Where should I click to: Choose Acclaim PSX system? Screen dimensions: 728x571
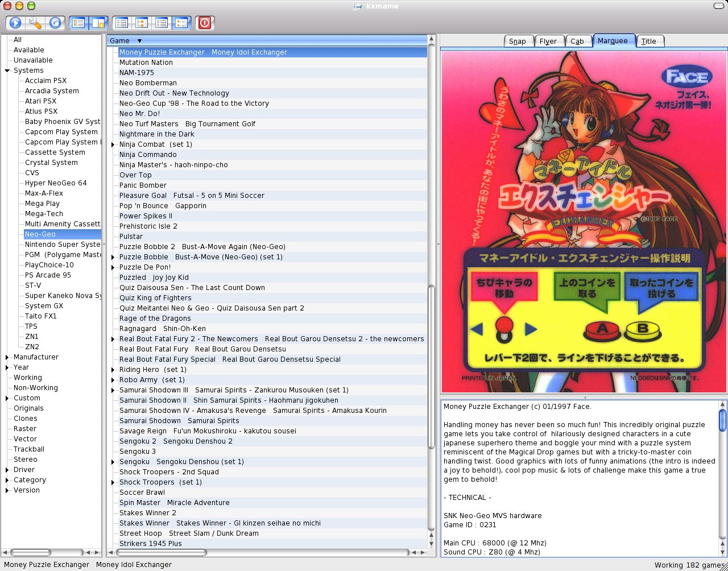[x=45, y=81]
